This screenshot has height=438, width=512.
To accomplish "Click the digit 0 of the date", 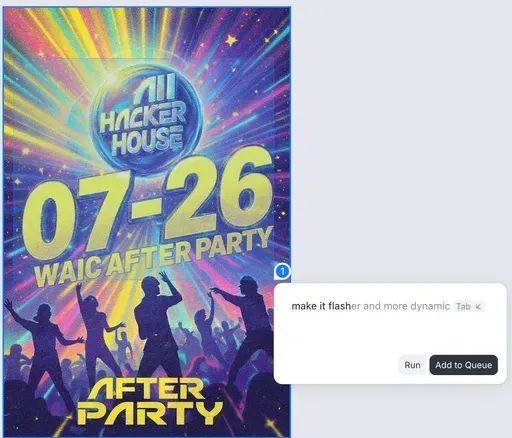I will pyautogui.click(x=47, y=222).
